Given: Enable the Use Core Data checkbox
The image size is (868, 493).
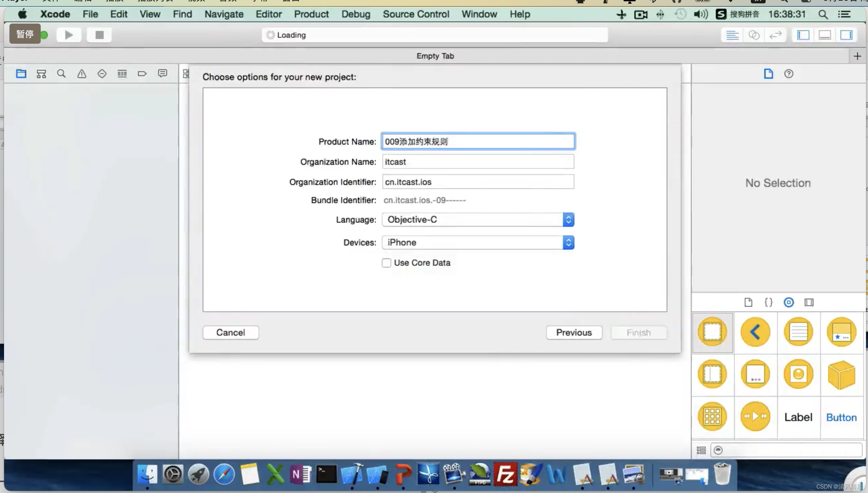Looking at the screenshot, I should pyautogui.click(x=386, y=263).
